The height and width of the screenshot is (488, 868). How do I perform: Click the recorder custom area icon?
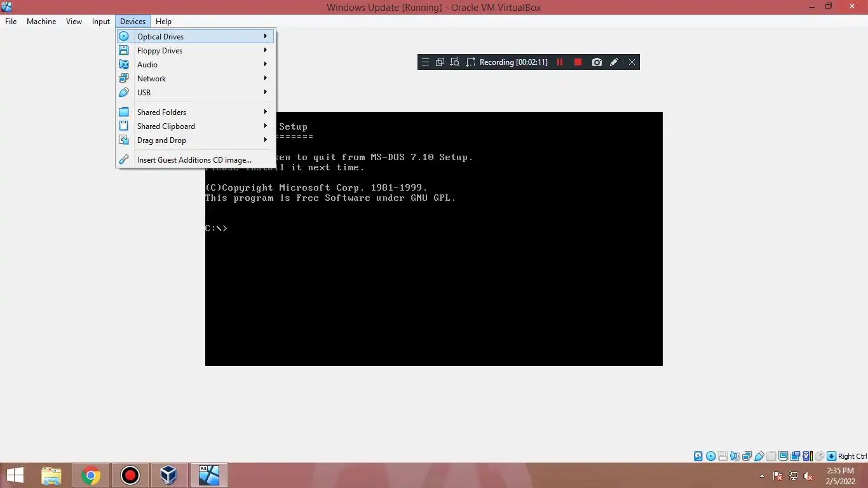click(471, 62)
